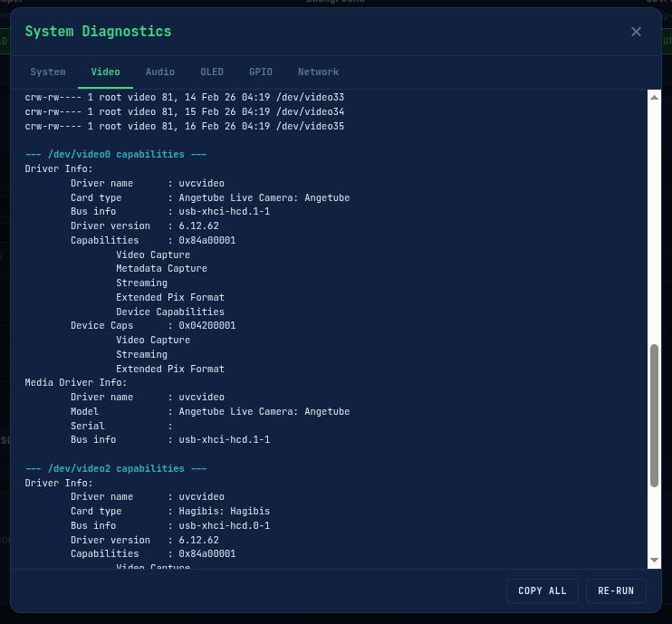Image resolution: width=672 pixels, height=624 pixels.
Task: Open the Network tab
Action: click(x=318, y=72)
